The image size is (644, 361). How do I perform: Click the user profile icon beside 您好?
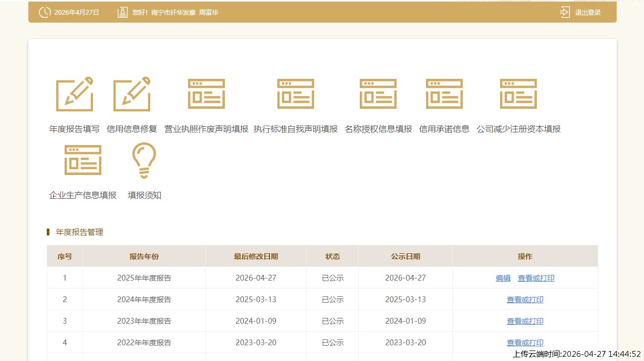click(122, 12)
